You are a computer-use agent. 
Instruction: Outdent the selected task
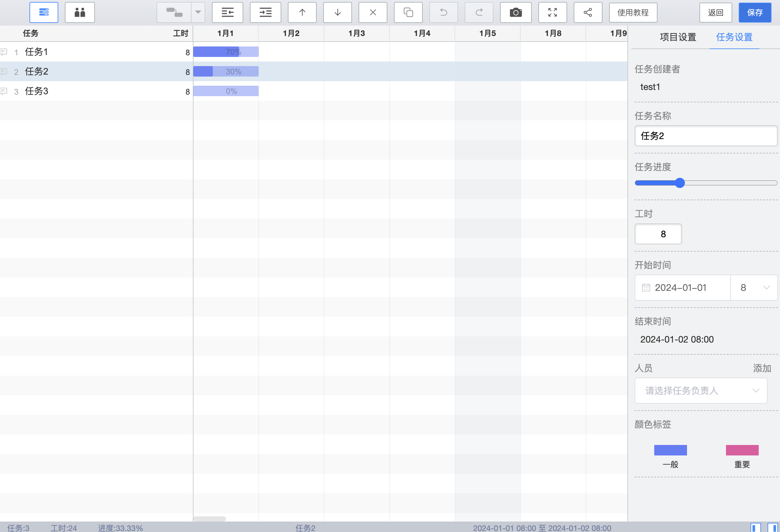click(227, 12)
